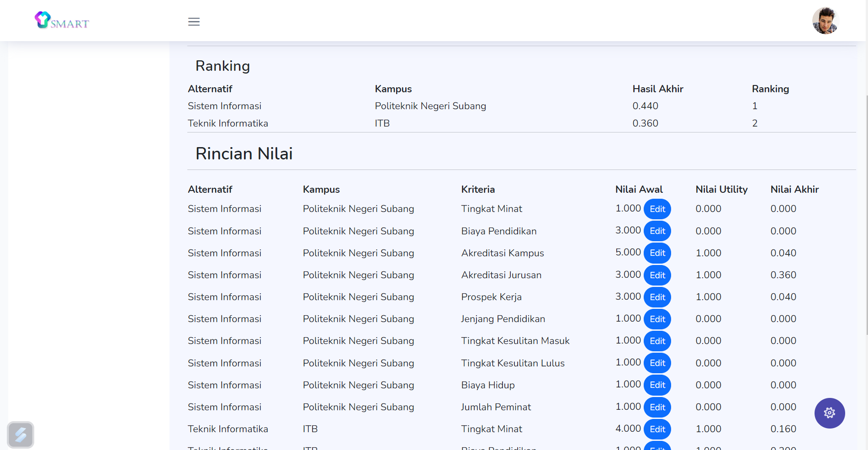Select Politeknik Negeri Subang in Ranking table
868x450 pixels.
pos(430,106)
